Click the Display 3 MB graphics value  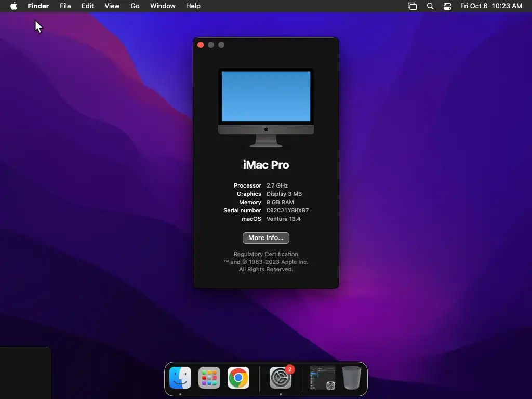[284, 194]
